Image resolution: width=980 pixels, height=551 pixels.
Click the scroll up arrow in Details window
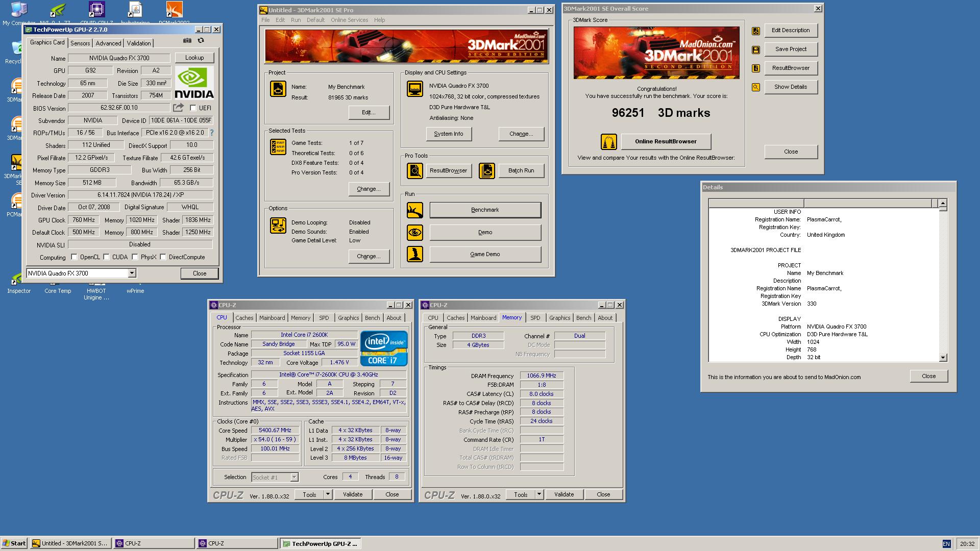coord(943,203)
